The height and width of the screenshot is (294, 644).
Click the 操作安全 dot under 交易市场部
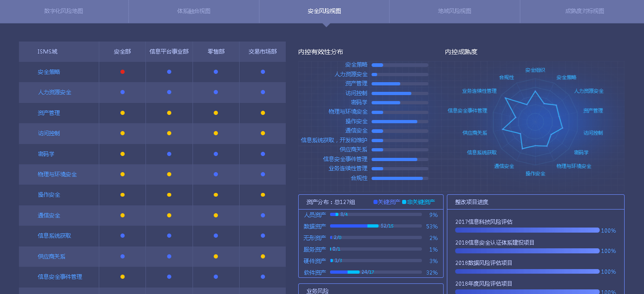click(263, 195)
